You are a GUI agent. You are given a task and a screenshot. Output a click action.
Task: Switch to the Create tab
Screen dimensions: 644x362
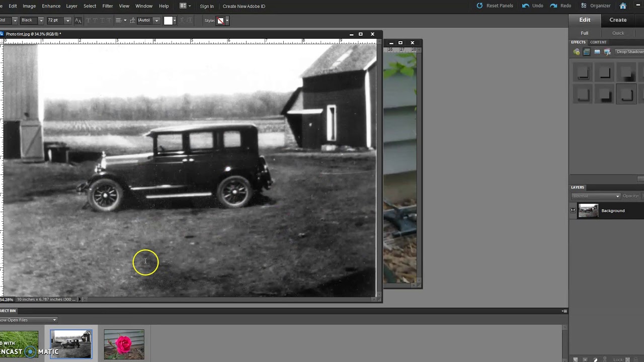(x=618, y=20)
